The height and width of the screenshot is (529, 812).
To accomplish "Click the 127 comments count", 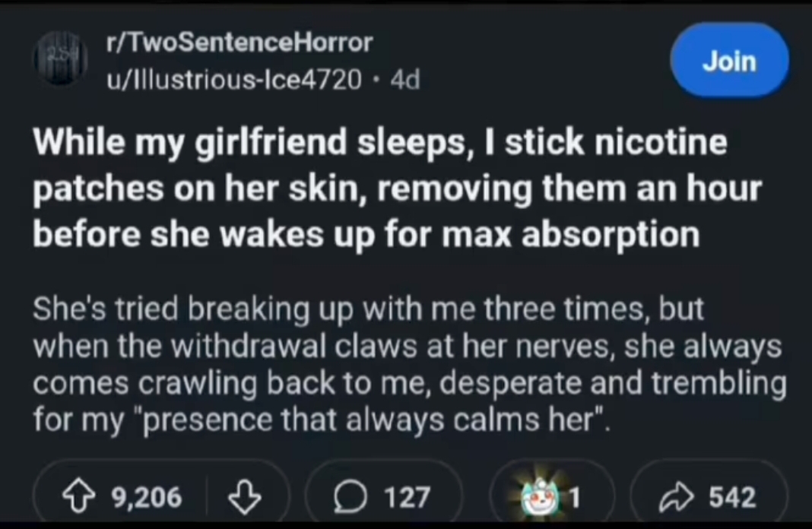I will (408, 497).
